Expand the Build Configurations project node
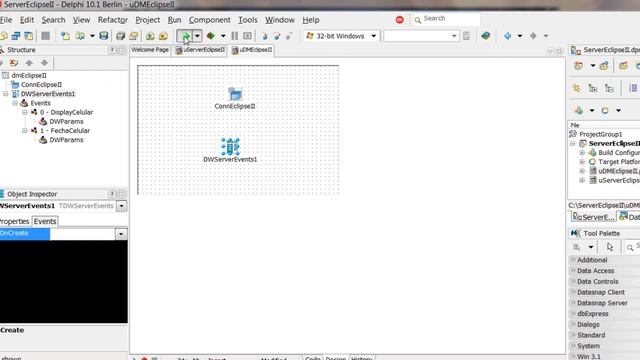 coord(582,153)
